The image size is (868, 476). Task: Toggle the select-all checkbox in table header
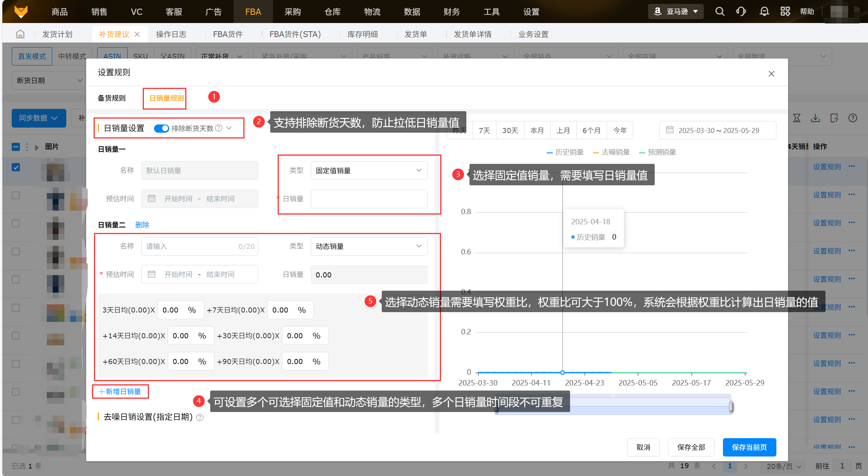(x=16, y=147)
